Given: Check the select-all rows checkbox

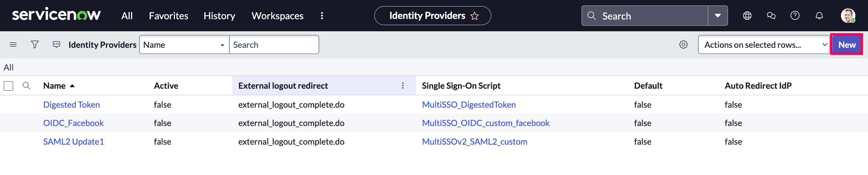Looking at the screenshot, I should tap(8, 86).
